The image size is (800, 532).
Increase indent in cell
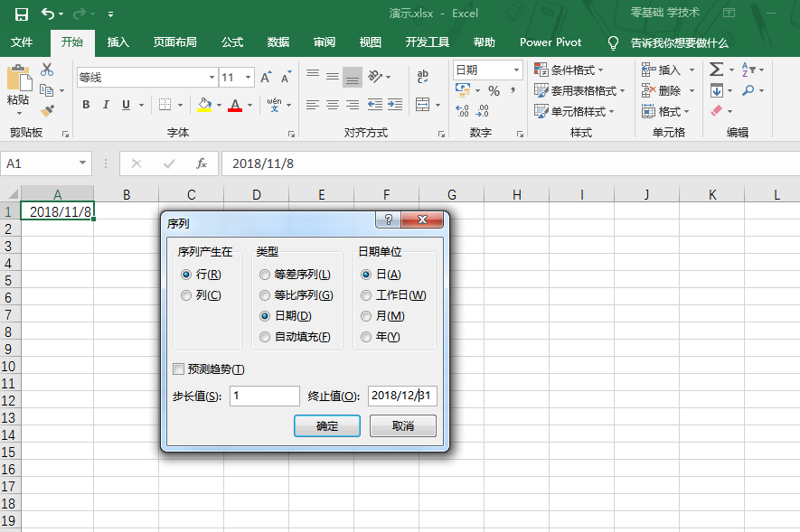pos(395,105)
